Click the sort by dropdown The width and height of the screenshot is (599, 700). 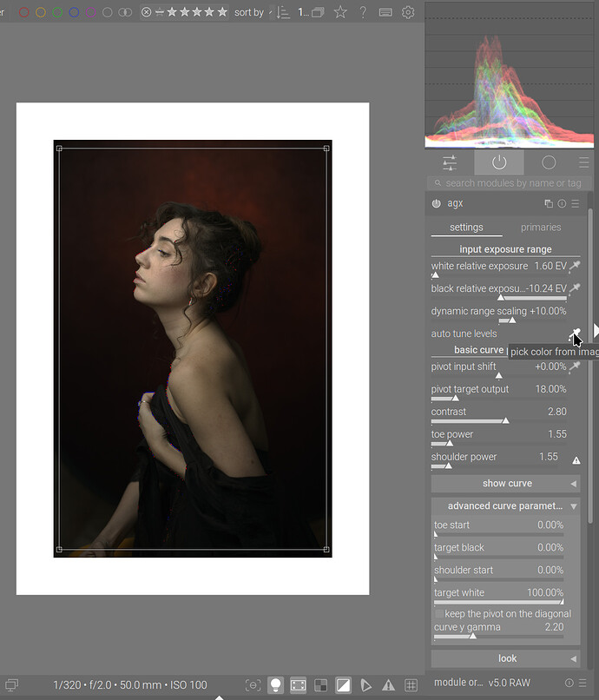click(x=249, y=13)
